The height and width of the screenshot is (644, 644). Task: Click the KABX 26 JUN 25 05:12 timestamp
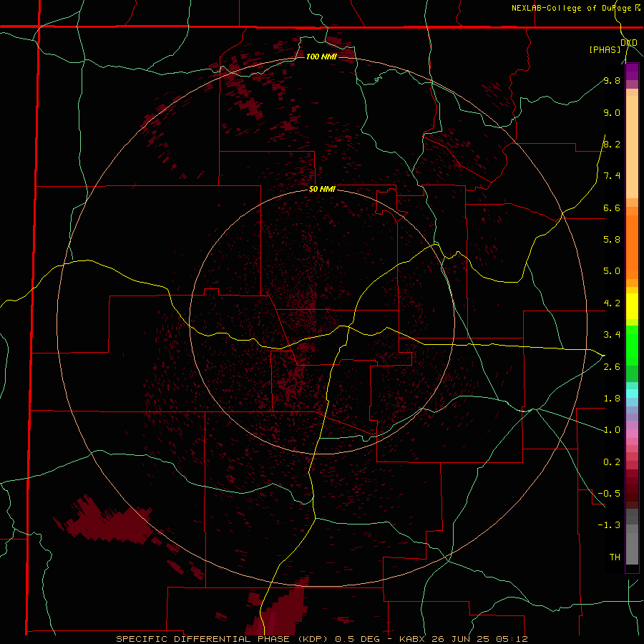(x=463, y=639)
